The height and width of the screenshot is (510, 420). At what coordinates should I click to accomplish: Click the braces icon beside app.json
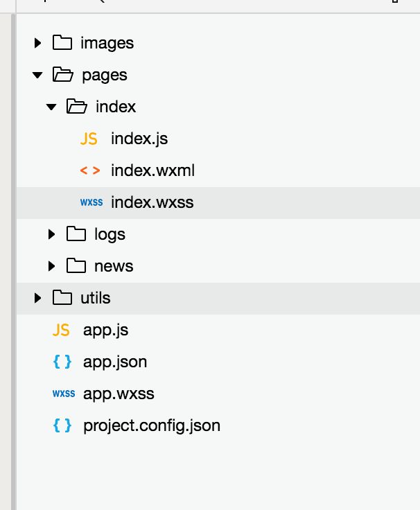(62, 362)
